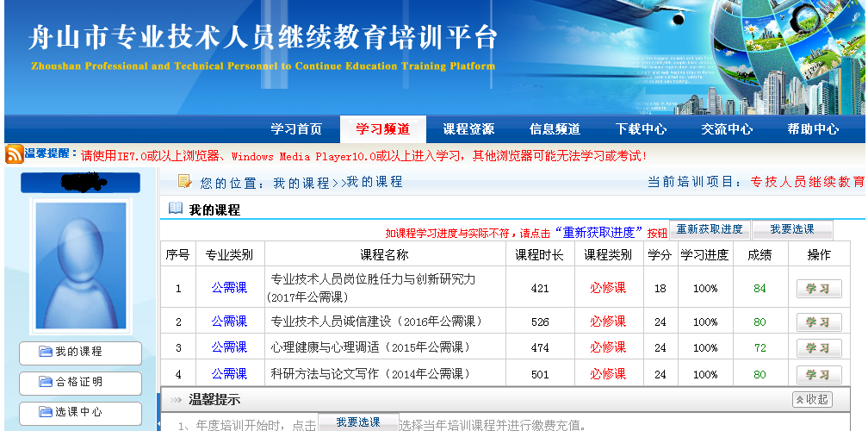Image resolution: width=868 pixels, height=431 pixels.
Task: Open 学习首页 in navigation bar
Action: point(296,129)
